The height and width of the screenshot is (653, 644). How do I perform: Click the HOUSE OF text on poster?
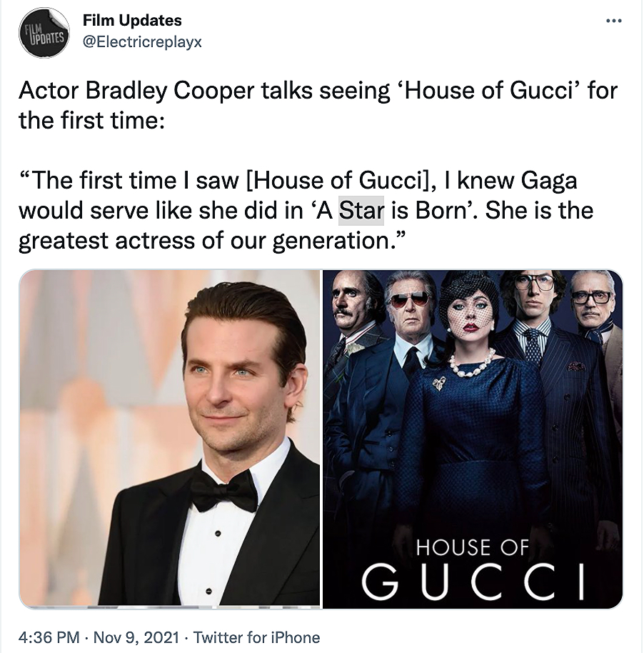point(472,548)
